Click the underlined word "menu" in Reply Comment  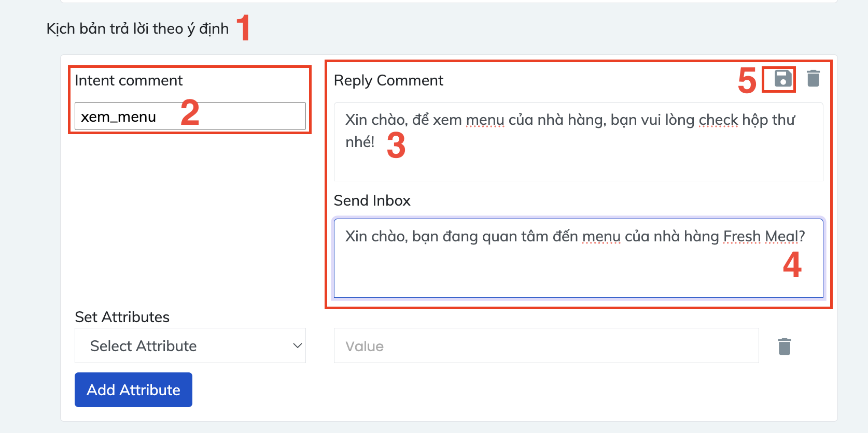(x=485, y=120)
